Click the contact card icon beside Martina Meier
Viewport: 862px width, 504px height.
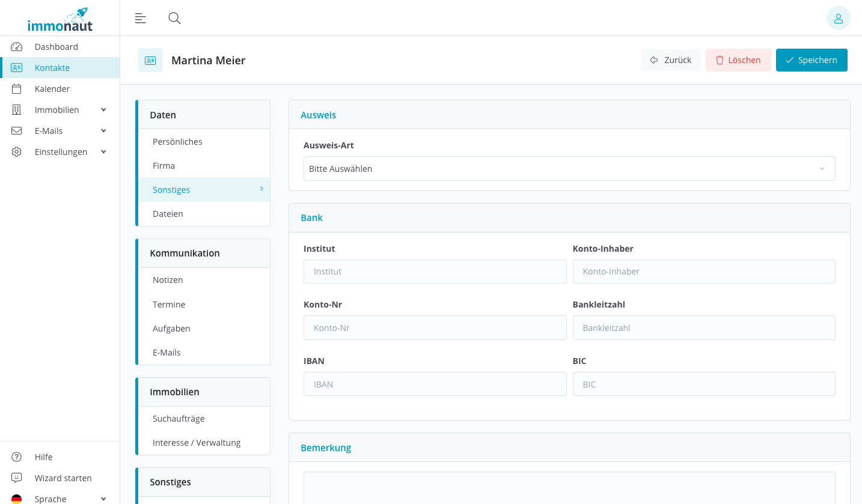[150, 60]
